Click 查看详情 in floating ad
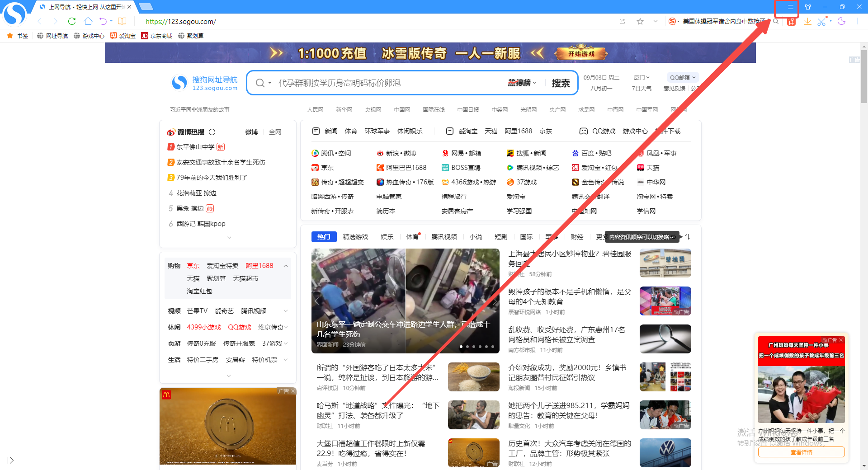Viewport: 868px width, 470px height. point(801,452)
